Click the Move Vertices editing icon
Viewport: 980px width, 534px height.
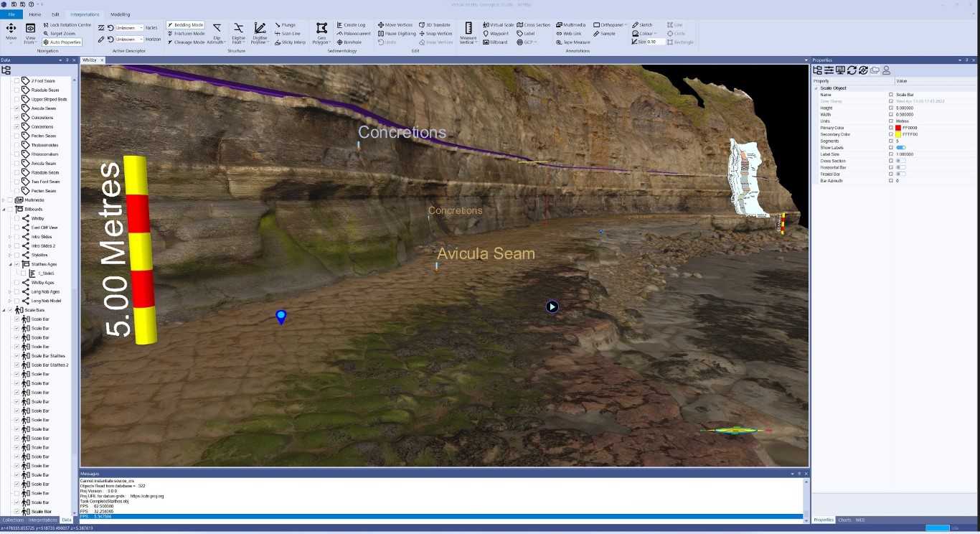(394, 24)
